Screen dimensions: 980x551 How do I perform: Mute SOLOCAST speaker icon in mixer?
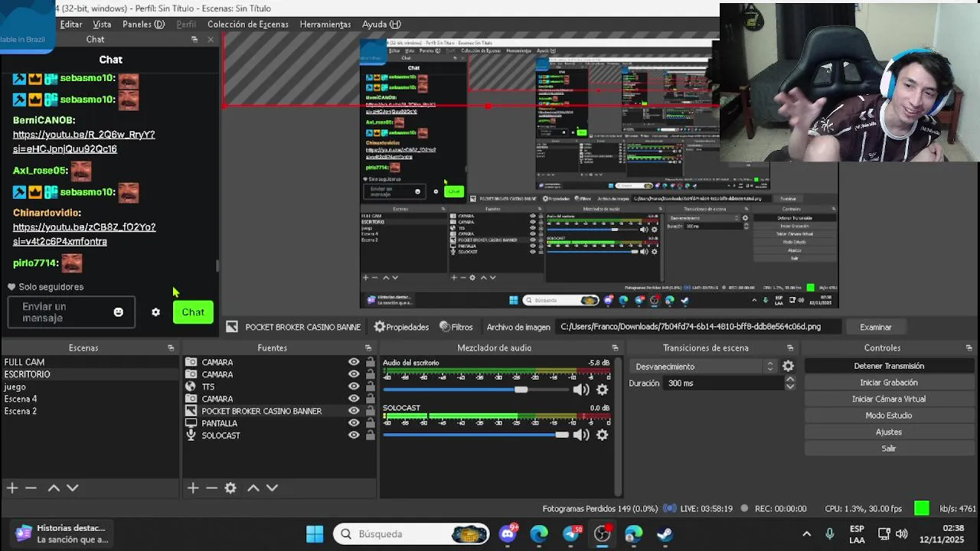pos(581,435)
